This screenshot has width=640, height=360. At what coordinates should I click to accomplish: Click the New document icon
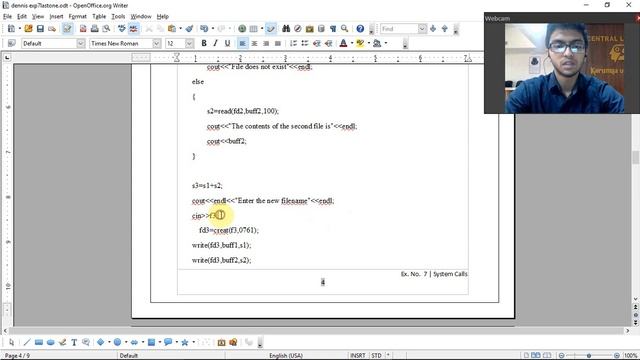click(x=11, y=29)
